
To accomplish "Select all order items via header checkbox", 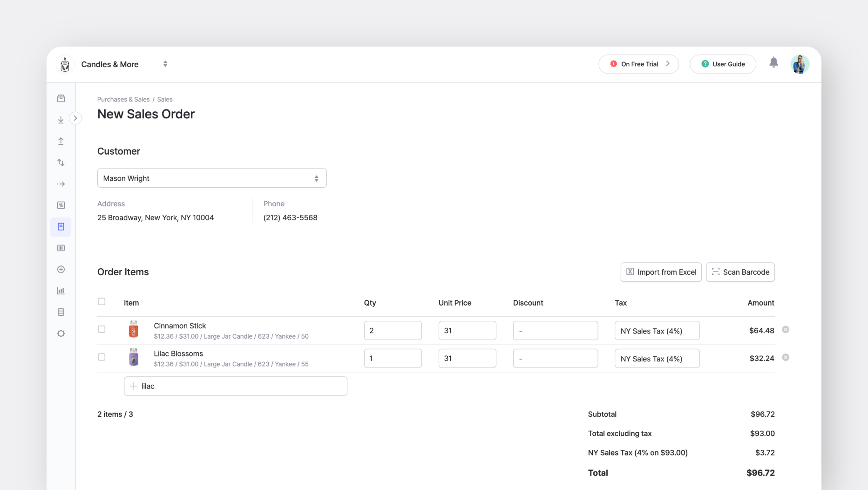I will point(101,301).
